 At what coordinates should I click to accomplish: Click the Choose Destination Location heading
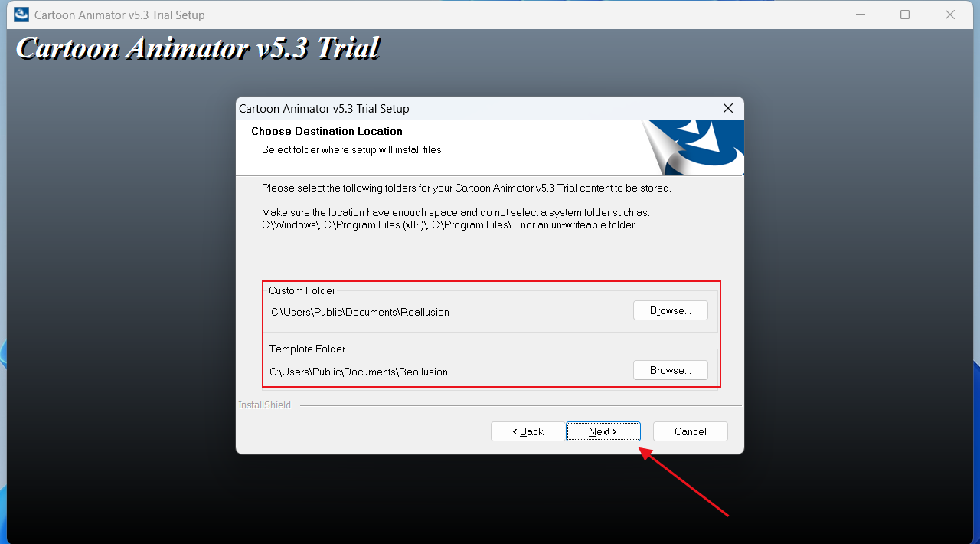tap(327, 132)
